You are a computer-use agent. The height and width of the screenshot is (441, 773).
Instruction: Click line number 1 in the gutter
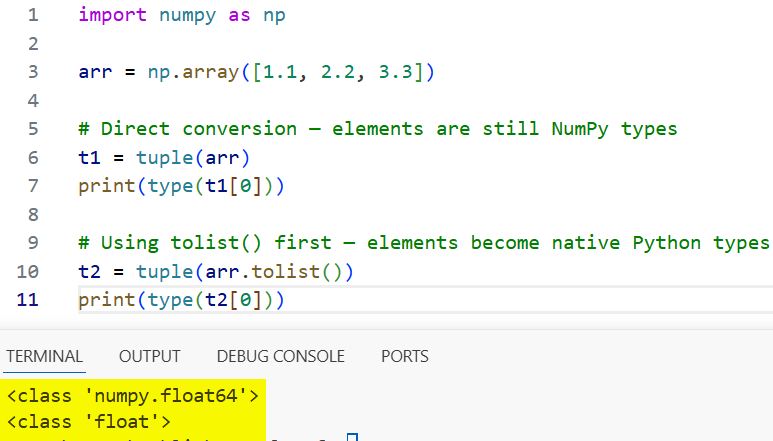pyautogui.click(x=33, y=15)
